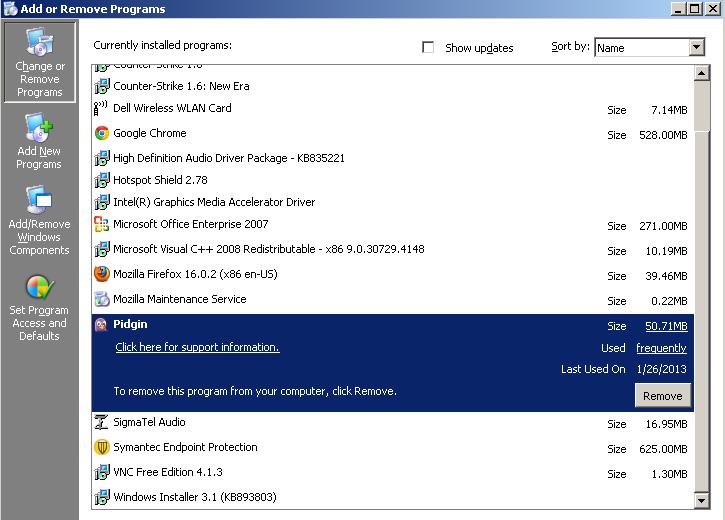
Task: Expand the Sort by dropdown
Action: tap(697, 47)
